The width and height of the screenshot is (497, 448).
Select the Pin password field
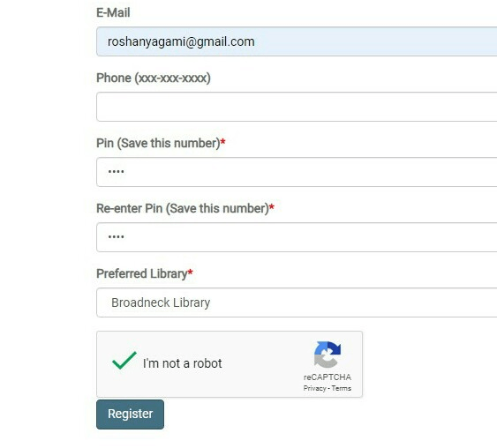(x=297, y=172)
